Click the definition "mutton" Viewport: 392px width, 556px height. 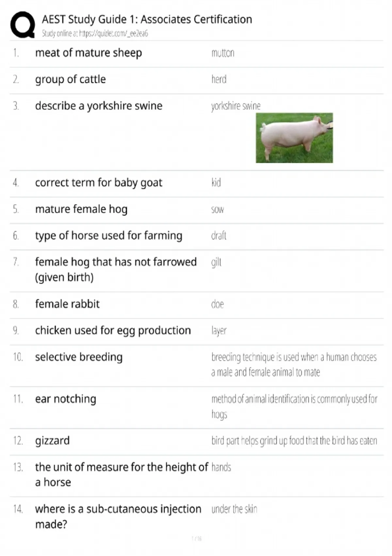tap(222, 53)
